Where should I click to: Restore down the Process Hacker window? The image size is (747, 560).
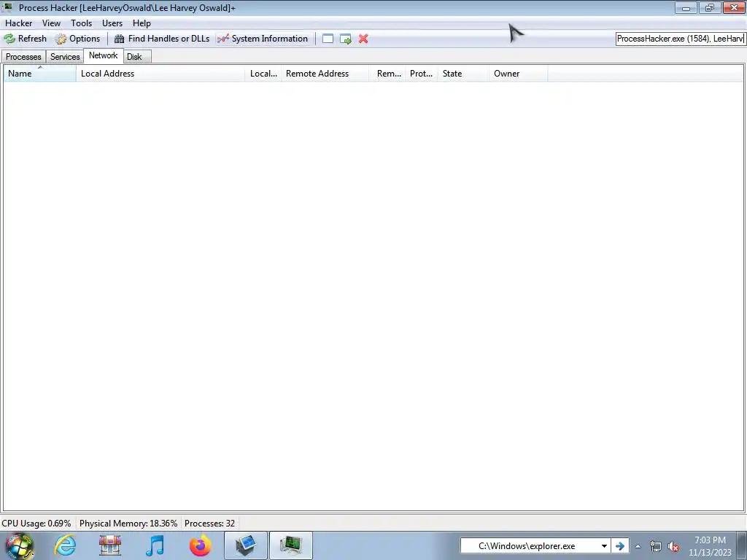tap(710, 7)
